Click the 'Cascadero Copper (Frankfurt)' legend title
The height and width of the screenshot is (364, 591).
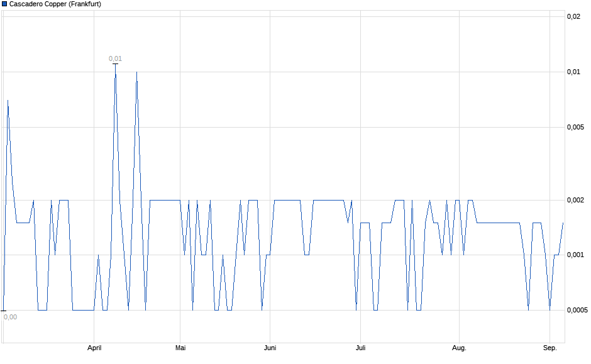55,4
